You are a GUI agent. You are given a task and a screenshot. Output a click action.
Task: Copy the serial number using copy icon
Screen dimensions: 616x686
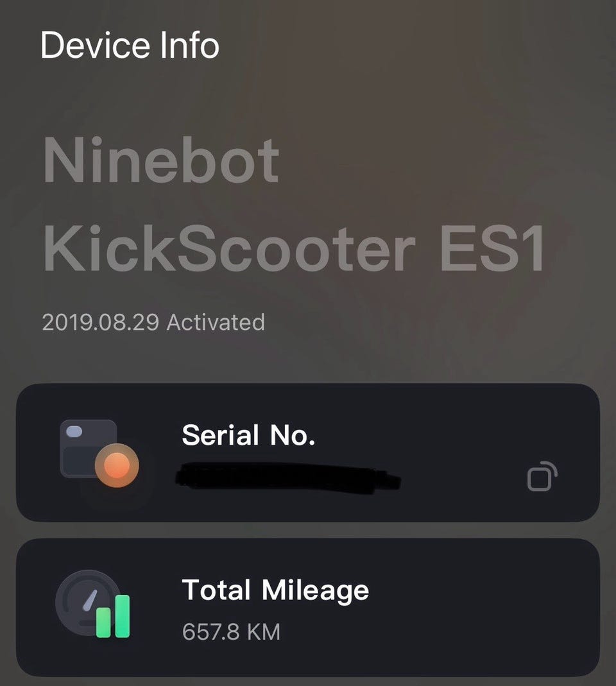(541, 477)
